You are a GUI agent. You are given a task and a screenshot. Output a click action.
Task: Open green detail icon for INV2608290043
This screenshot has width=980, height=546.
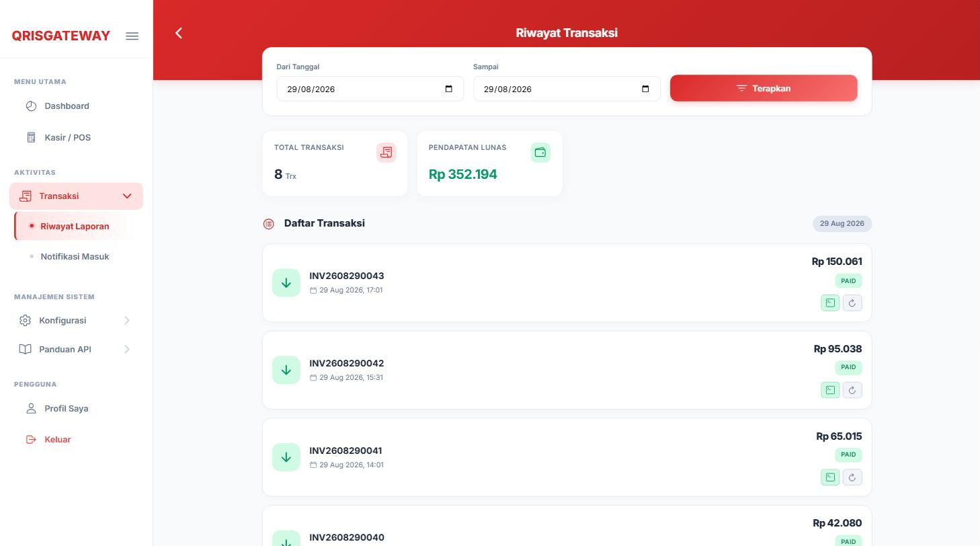[830, 303]
